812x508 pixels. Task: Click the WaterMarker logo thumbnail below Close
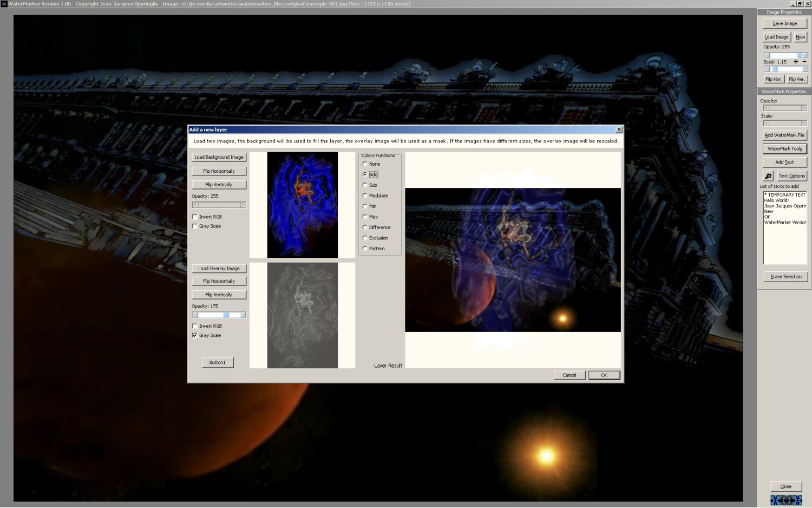(x=786, y=500)
